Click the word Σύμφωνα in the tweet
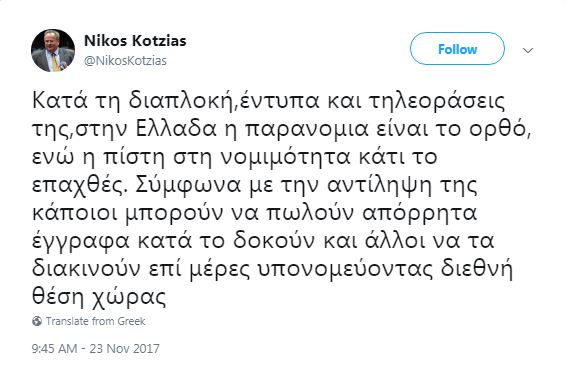This screenshot has width=566, height=365. [189, 185]
